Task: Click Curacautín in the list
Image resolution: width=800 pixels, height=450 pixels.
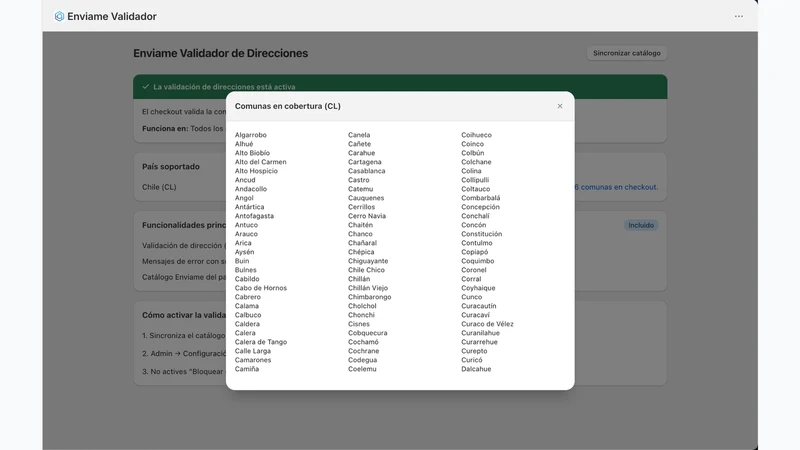Action: coord(479,306)
